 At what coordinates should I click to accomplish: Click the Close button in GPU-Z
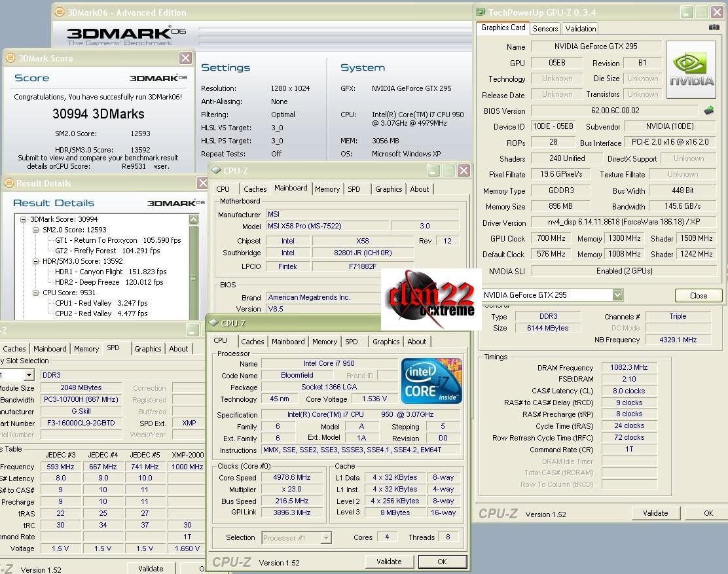(x=699, y=296)
